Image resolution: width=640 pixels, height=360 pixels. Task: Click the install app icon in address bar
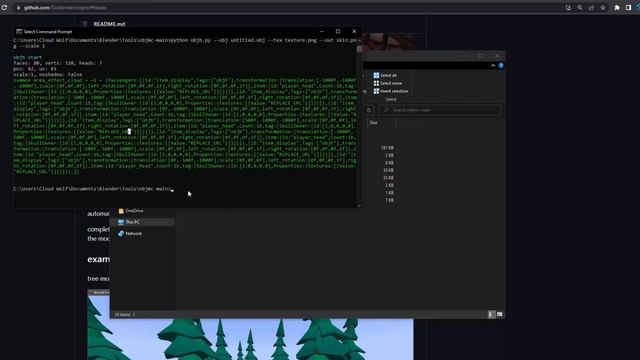568,7
